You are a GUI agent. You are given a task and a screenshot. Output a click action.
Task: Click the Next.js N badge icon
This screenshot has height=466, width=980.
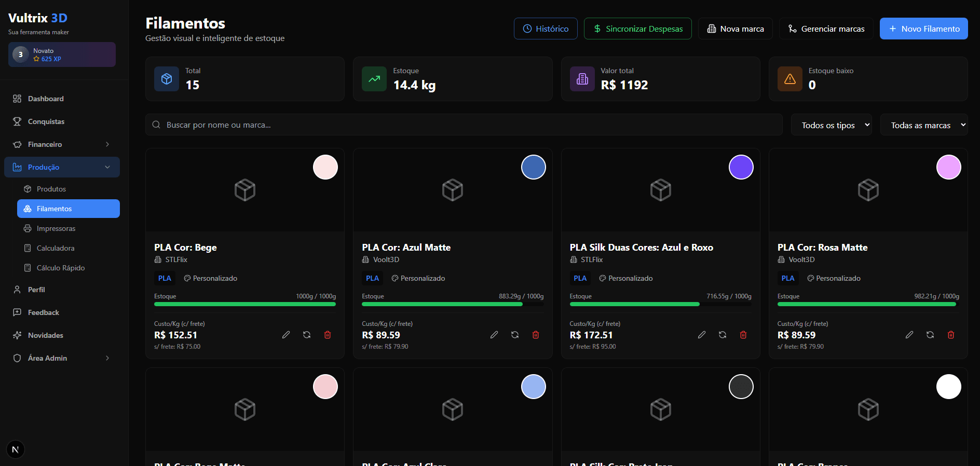(x=16, y=449)
